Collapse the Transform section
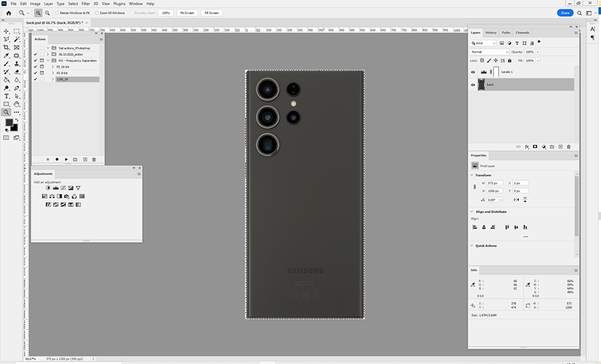Image resolution: width=601 pixels, height=364 pixels. pyautogui.click(x=472, y=175)
